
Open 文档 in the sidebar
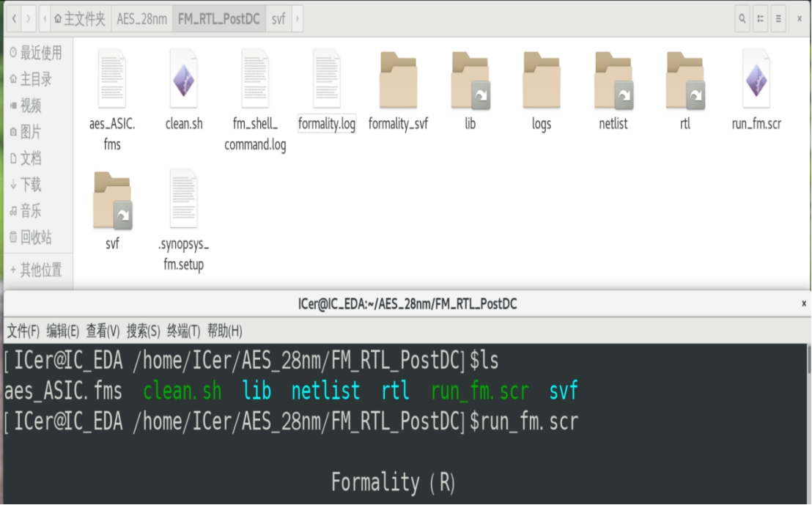click(26, 158)
